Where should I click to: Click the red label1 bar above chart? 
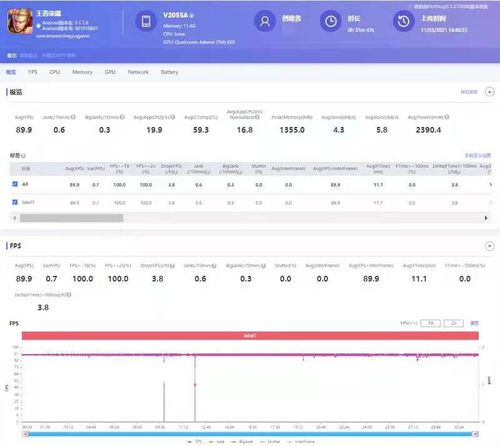point(250,336)
